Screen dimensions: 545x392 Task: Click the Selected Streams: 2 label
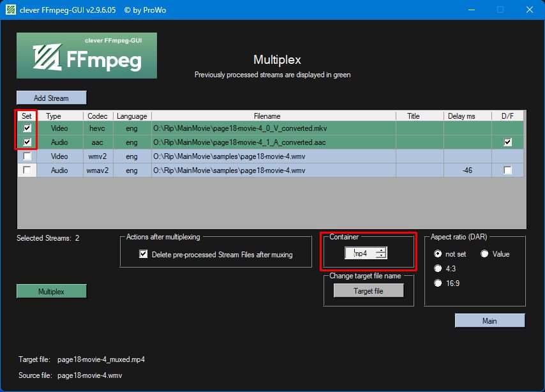coord(48,238)
